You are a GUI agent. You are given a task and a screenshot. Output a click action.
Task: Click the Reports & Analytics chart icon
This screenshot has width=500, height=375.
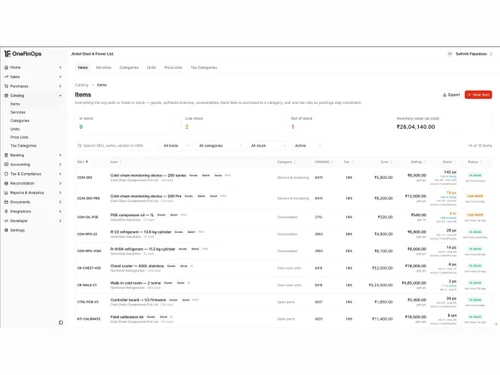tap(6, 193)
